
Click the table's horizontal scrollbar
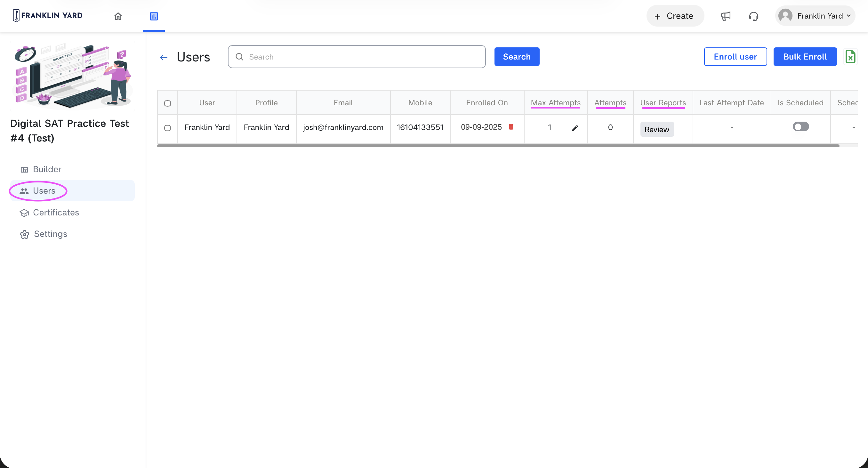pos(498,146)
